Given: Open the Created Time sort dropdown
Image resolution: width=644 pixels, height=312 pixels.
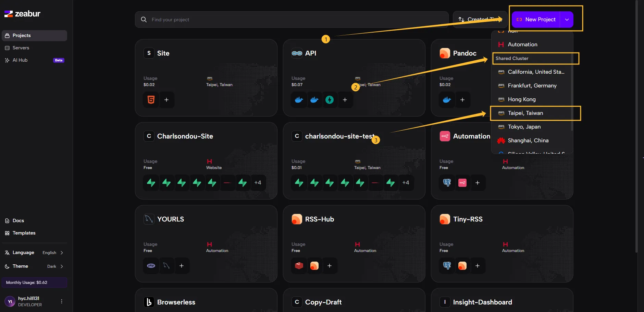Looking at the screenshot, I should (480, 20).
